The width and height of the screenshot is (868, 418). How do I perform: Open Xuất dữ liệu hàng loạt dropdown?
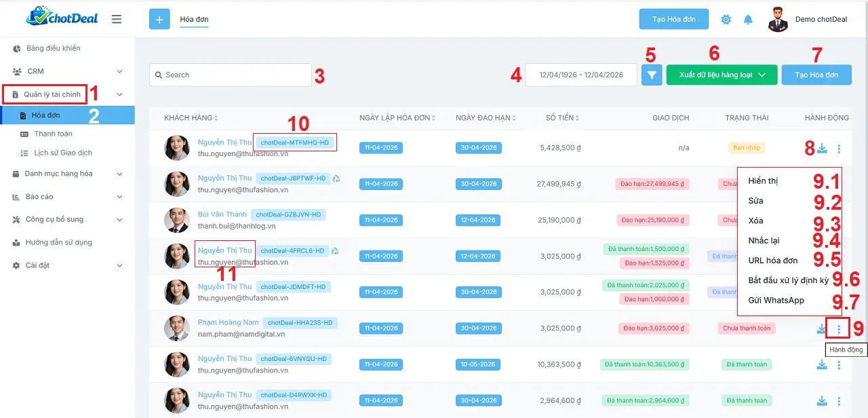click(722, 75)
